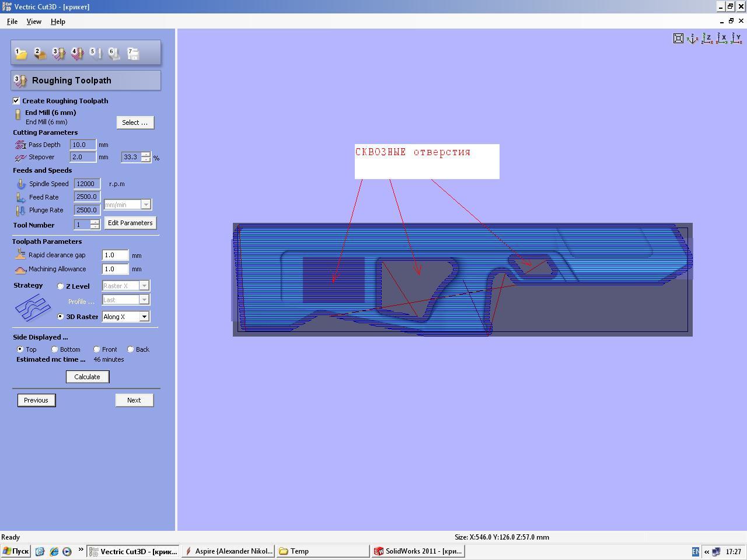Open the View menu
Image resolution: width=747 pixels, height=560 pixels.
34,22
